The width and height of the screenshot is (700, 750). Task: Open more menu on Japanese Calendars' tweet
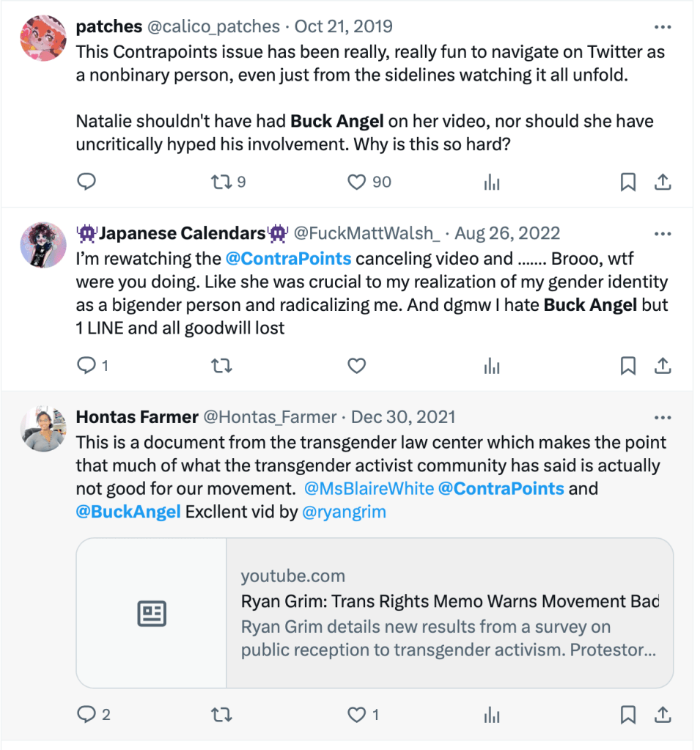tap(663, 234)
